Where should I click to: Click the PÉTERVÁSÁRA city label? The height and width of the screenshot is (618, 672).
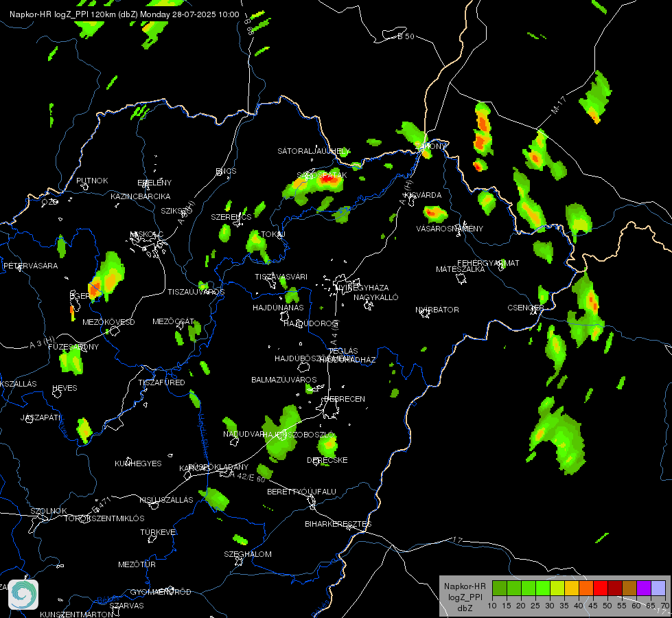coord(30,266)
